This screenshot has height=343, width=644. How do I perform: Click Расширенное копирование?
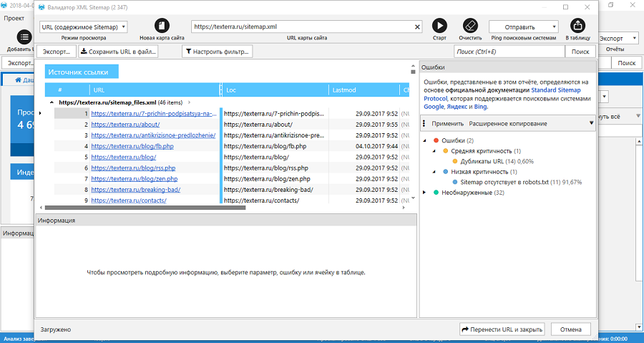508,124
